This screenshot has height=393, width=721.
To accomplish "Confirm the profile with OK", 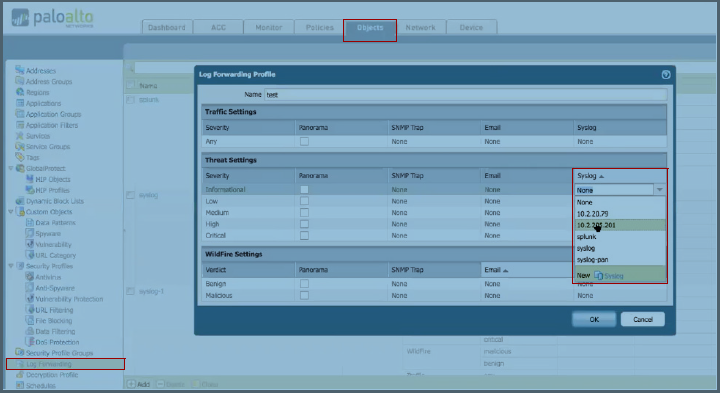I will (594, 319).
